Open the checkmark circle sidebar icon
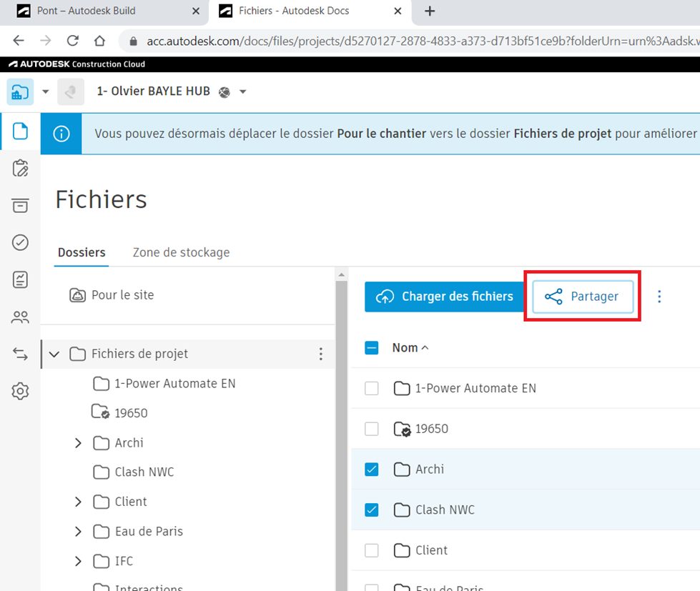The height and width of the screenshot is (591, 700). pos(20,242)
